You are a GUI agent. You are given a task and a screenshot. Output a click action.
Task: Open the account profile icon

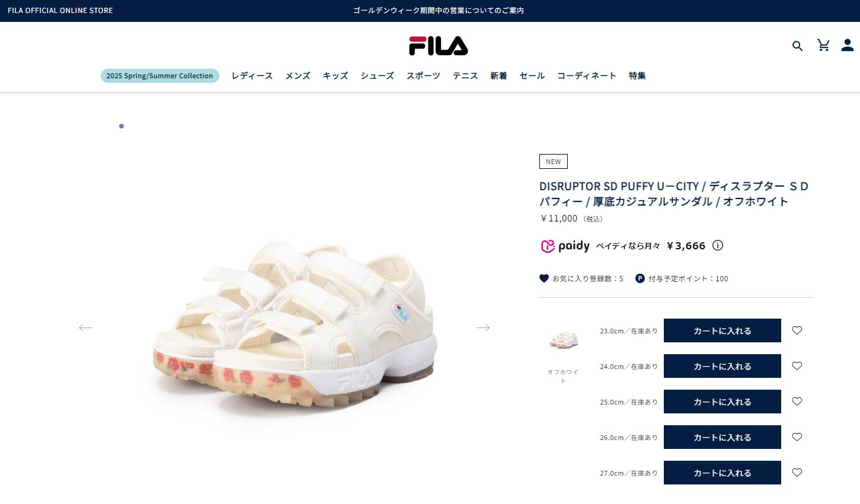848,45
